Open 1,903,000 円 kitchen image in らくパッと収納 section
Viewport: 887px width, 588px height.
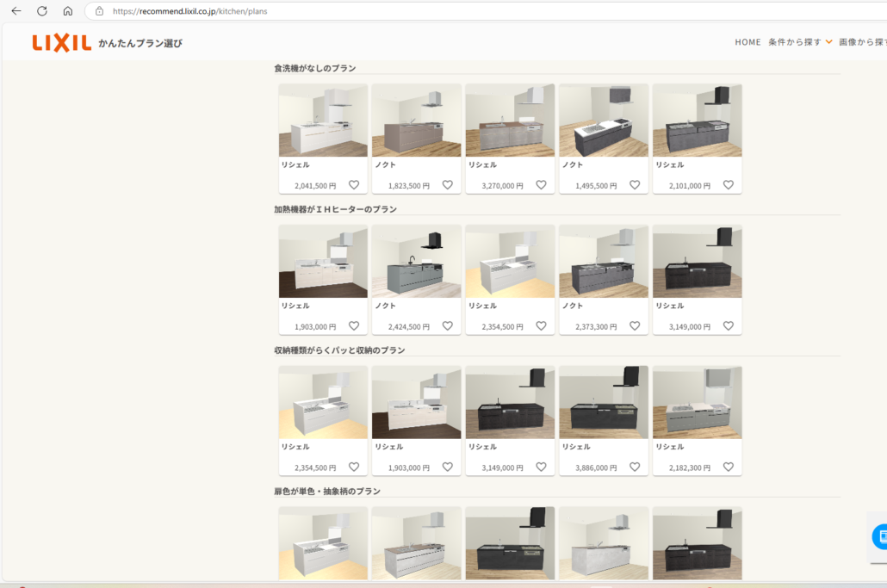(x=416, y=403)
